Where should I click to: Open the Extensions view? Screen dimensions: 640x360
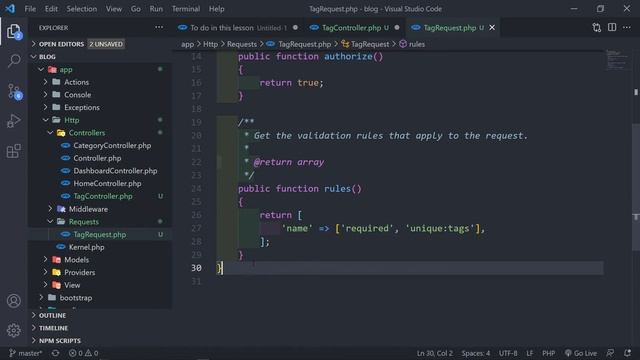[14, 151]
